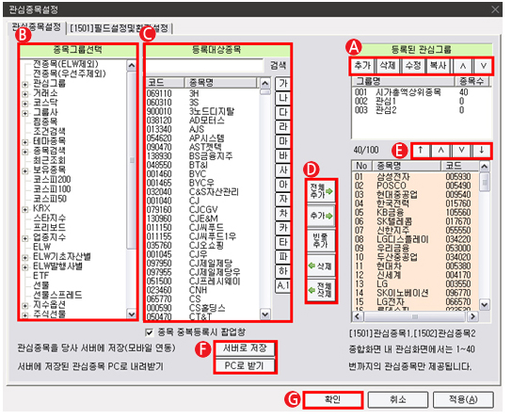Move group up with ∧ beside 복사
This screenshot has width=512, height=420.
(463, 66)
